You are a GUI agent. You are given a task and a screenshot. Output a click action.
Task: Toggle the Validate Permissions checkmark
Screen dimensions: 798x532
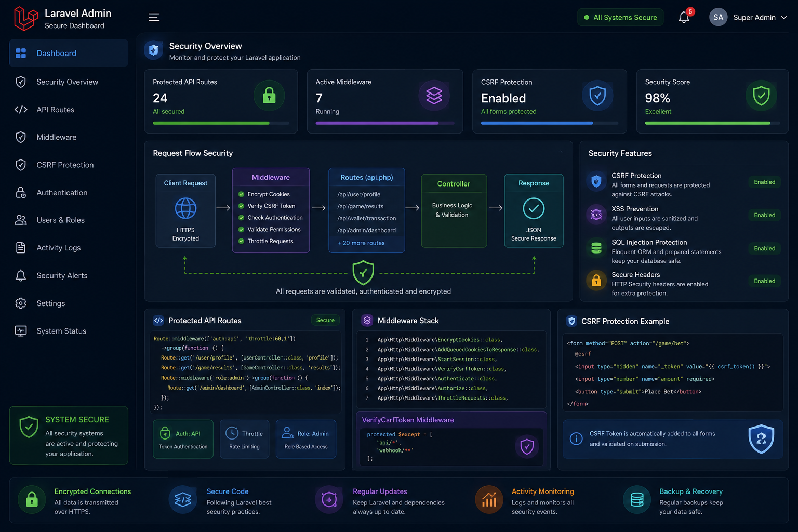click(241, 229)
